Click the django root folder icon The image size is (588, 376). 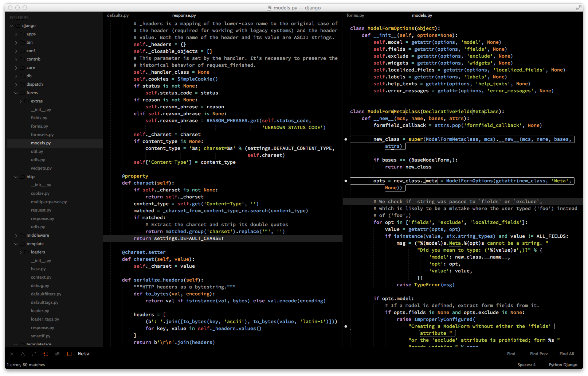[x=18, y=26]
